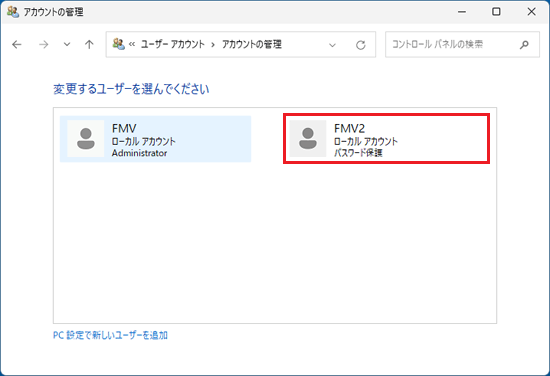
Task: Refresh the アカウントの管理 page
Action: click(x=361, y=45)
